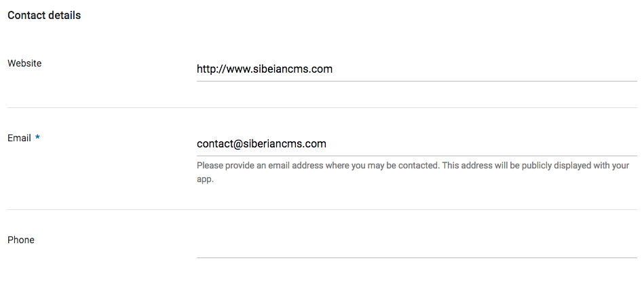Place cursor in the contact@siberiancms.com address text
Image resolution: width=644 pixels, height=303 pixels.
point(261,144)
